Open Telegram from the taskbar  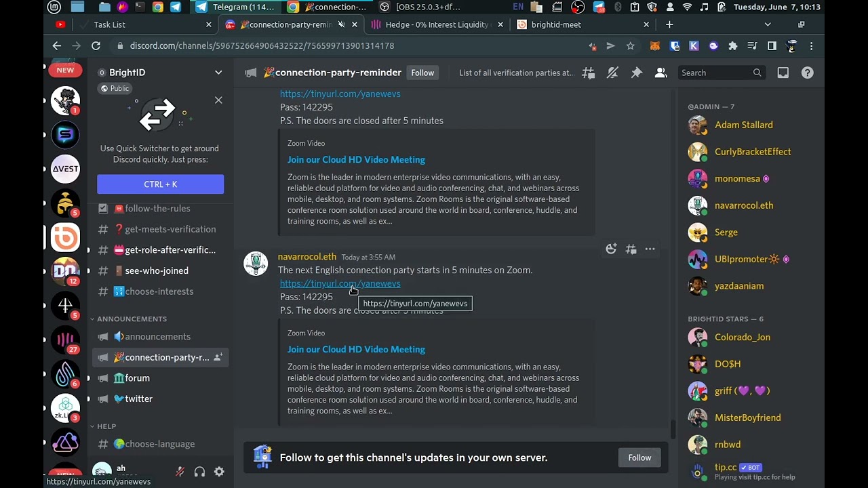[x=235, y=7]
